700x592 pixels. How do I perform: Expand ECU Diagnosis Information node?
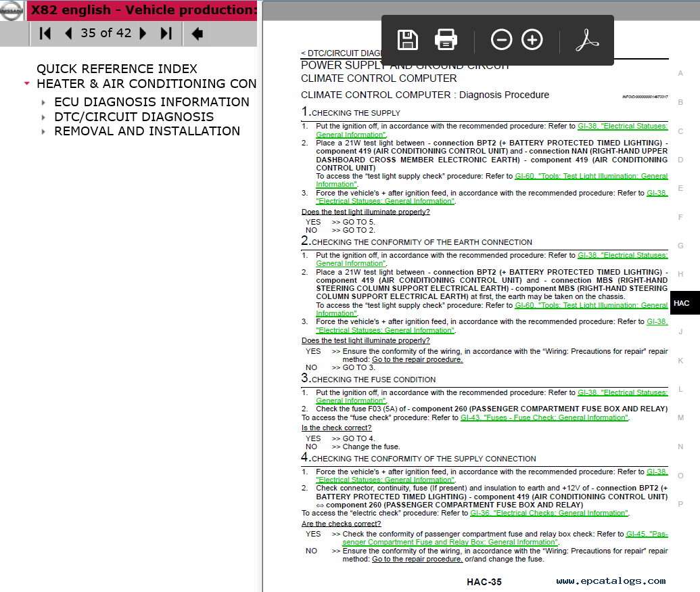click(43, 102)
